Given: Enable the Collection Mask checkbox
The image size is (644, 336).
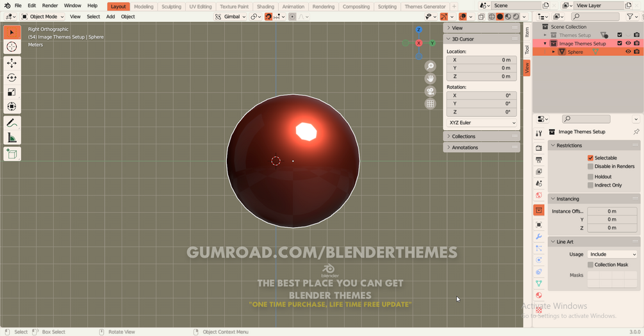Looking at the screenshot, I should pos(590,265).
